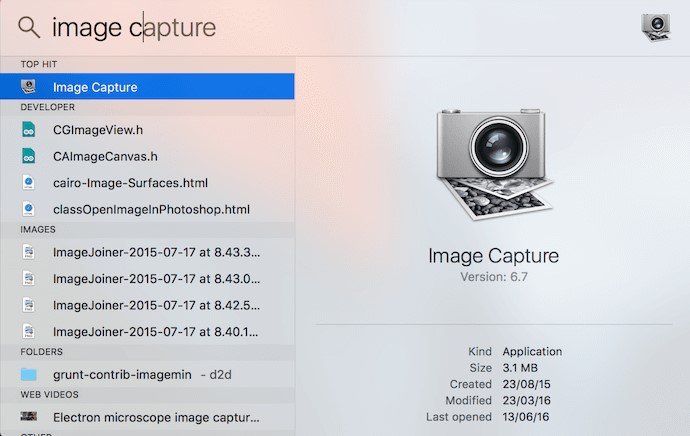
Task: Select cairo-Image-Surfaces.html result
Action: coord(147,183)
